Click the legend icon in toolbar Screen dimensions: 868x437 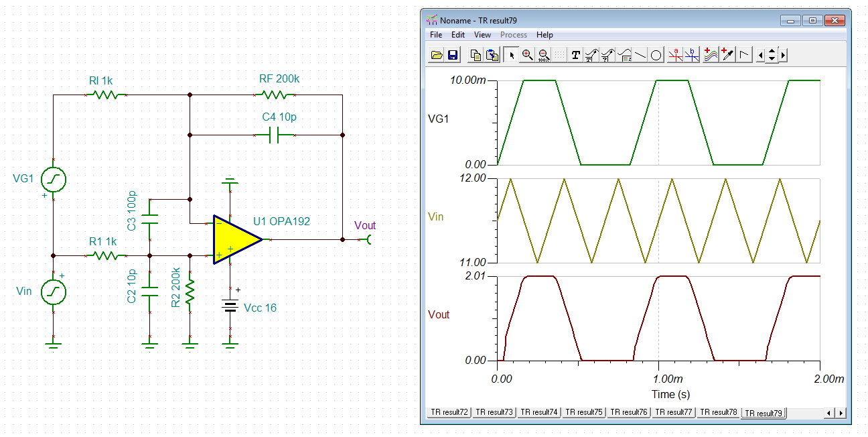tap(624, 55)
